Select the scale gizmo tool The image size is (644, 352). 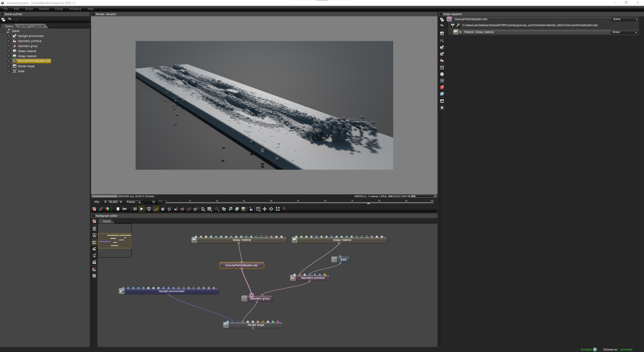click(x=278, y=209)
